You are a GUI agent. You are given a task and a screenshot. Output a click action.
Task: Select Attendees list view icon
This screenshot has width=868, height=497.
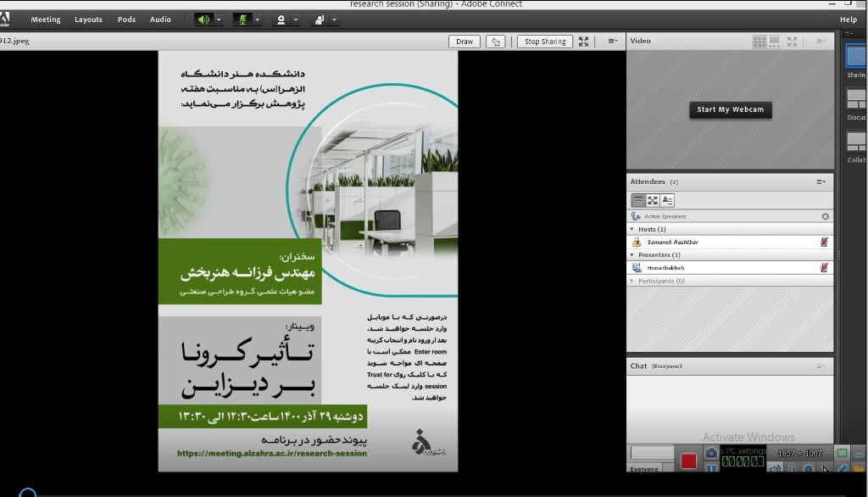point(637,200)
